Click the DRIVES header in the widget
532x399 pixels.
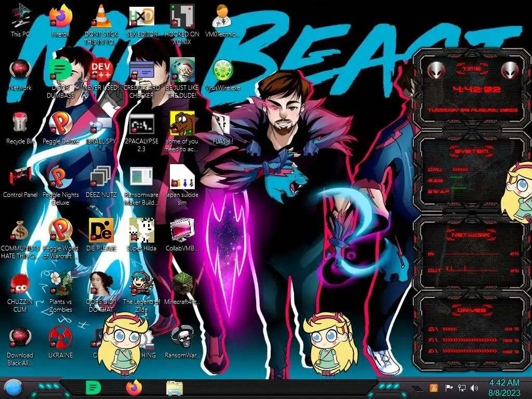pos(472,310)
